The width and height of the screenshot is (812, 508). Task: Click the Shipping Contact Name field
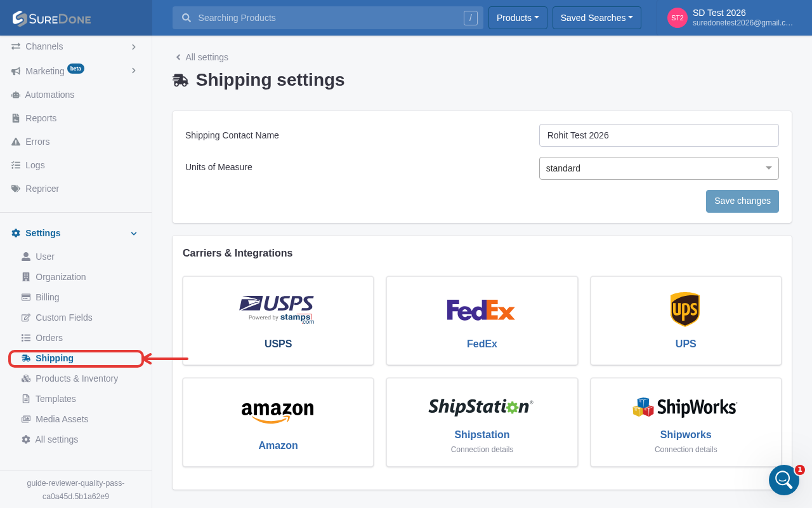click(x=659, y=135)
